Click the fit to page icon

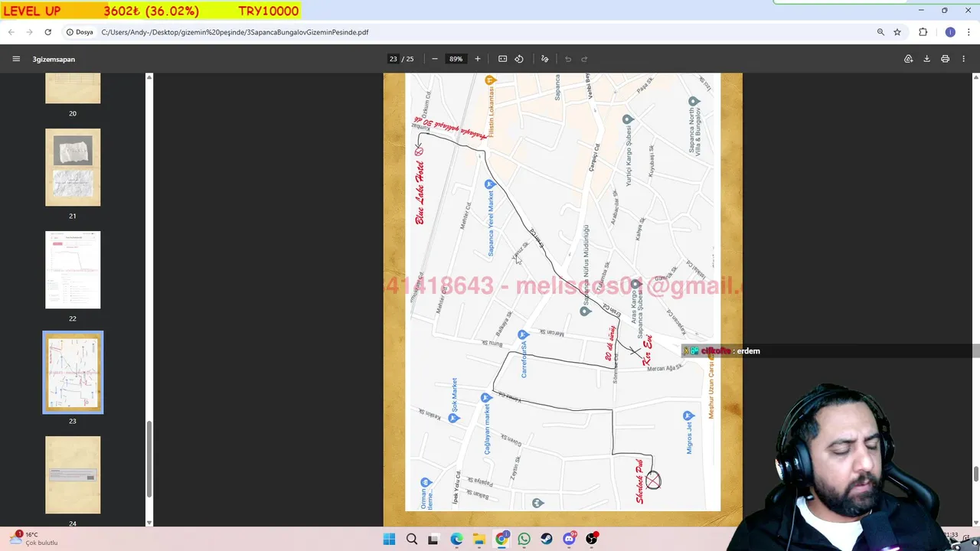coord(502,59)
